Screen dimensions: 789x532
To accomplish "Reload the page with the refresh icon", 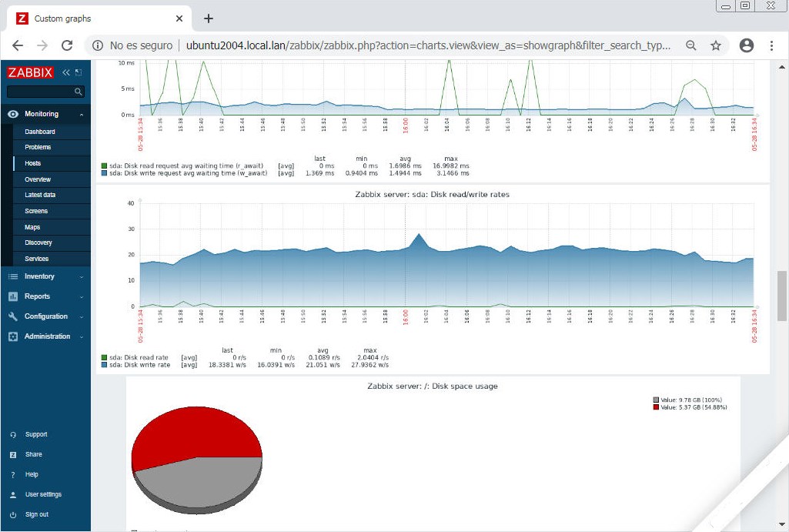I will tap(67, 45).
